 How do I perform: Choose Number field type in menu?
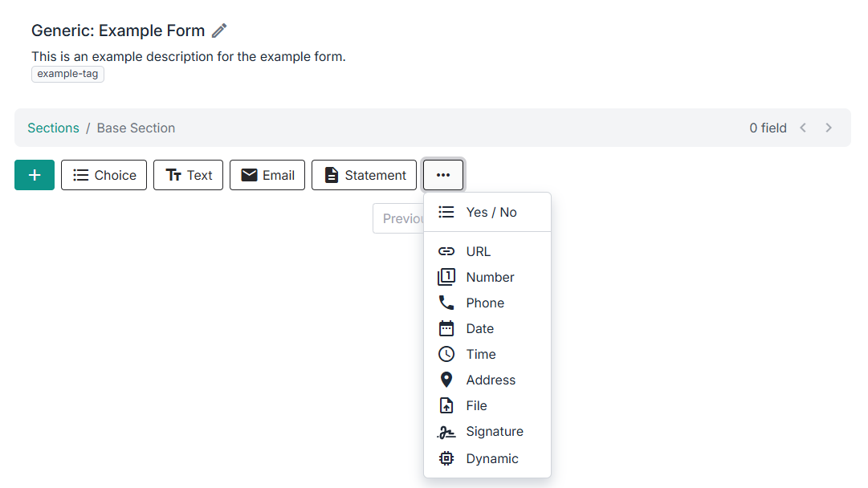click(x=490, y=277)
